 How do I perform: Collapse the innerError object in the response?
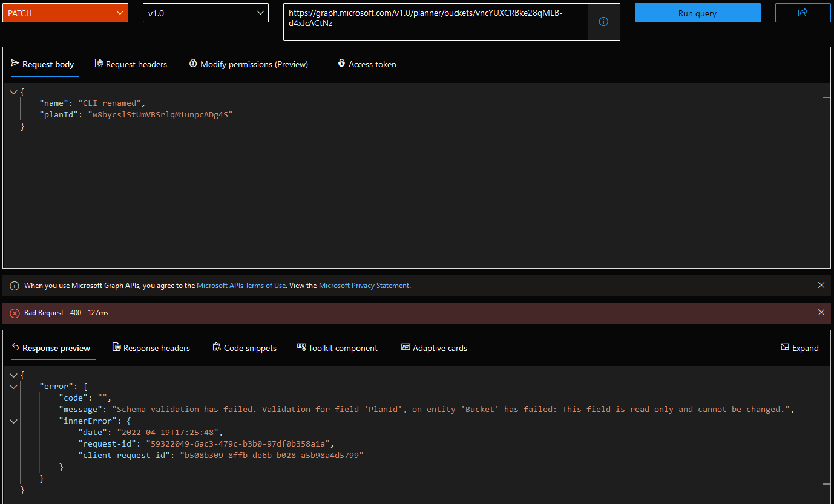click(13, 421)
